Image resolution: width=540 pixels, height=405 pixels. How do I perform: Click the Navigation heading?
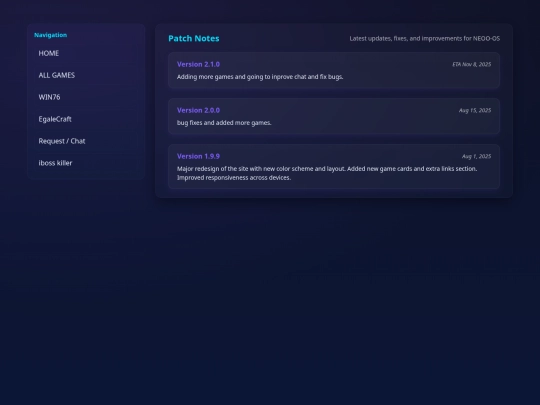coord(51,35)
